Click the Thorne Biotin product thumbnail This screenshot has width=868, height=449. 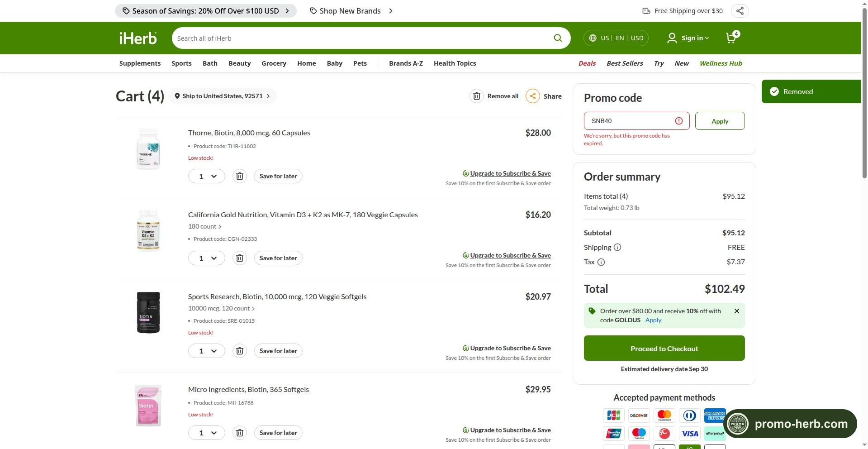coord(148,149)
